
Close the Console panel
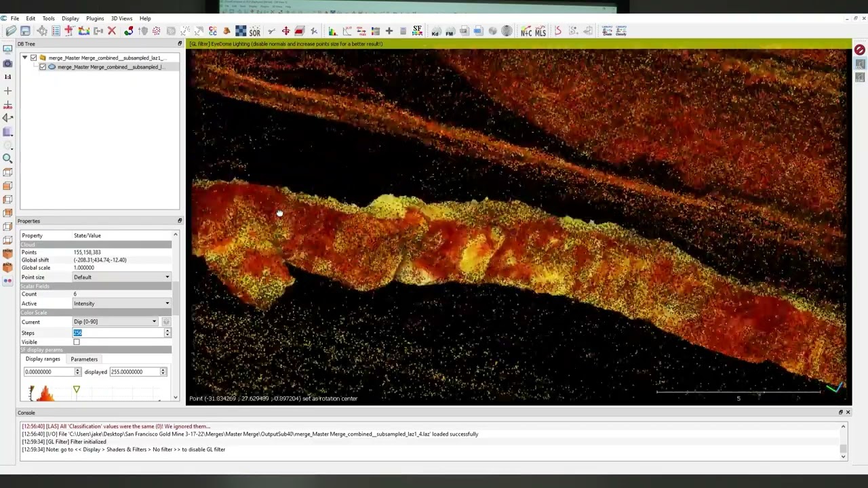(x=848, y=412)
